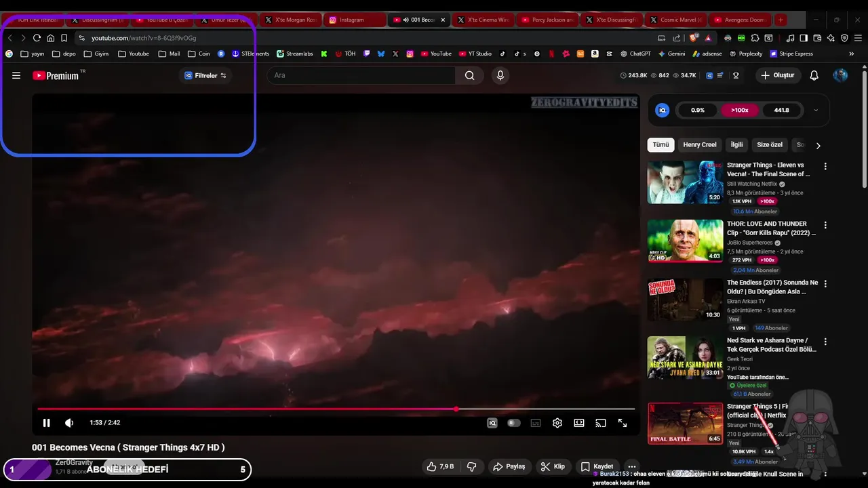This screenshot has width=868, height=488.
Task: Open the YouTube hamburger guide menu
Action: tap(16, 75)
